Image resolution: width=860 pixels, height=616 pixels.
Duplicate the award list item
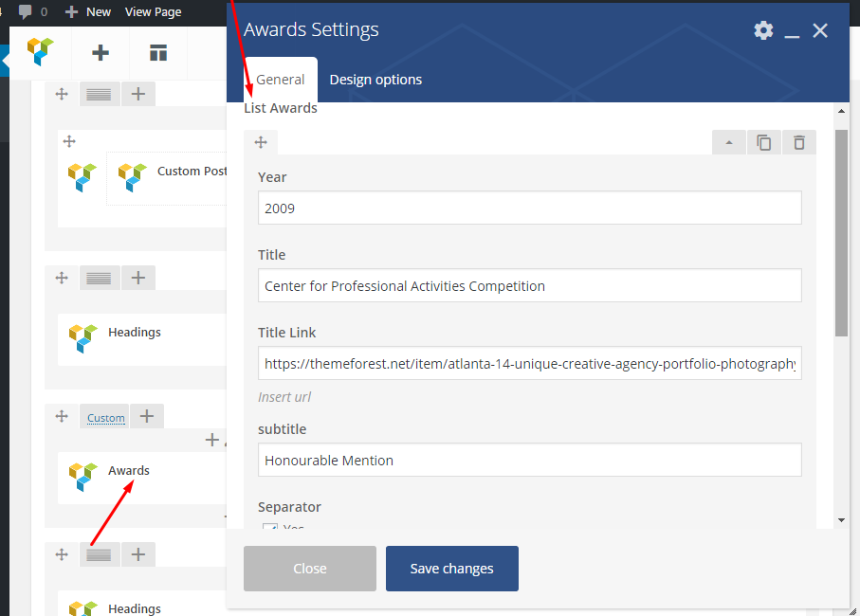[764, 142]
